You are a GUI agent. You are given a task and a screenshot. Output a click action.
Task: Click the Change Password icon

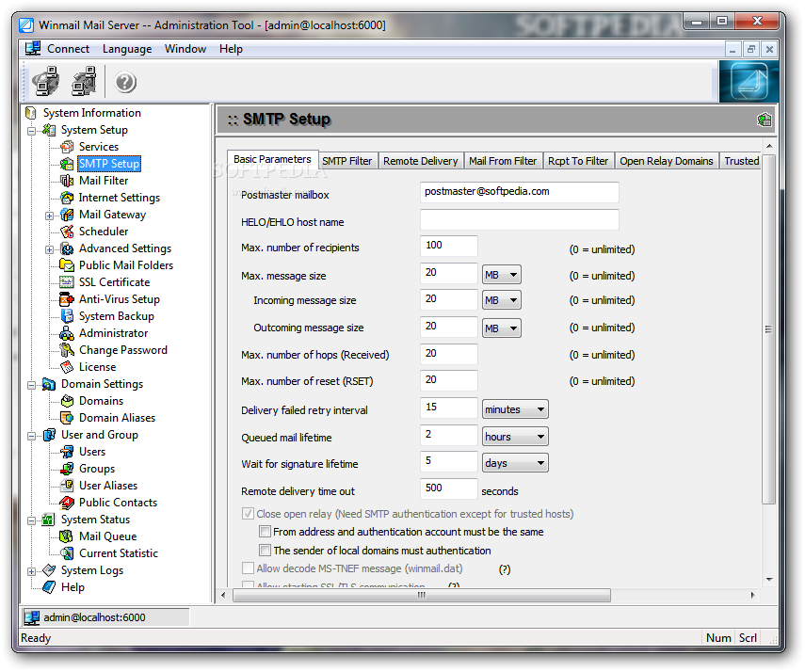[67, 350]
